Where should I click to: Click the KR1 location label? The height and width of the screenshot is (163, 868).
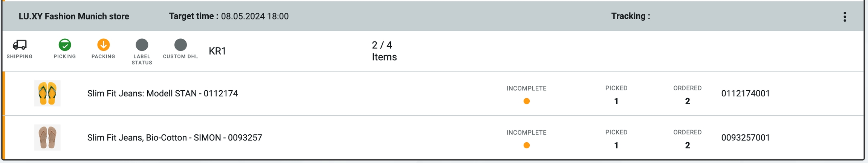(x=217, y=51)
